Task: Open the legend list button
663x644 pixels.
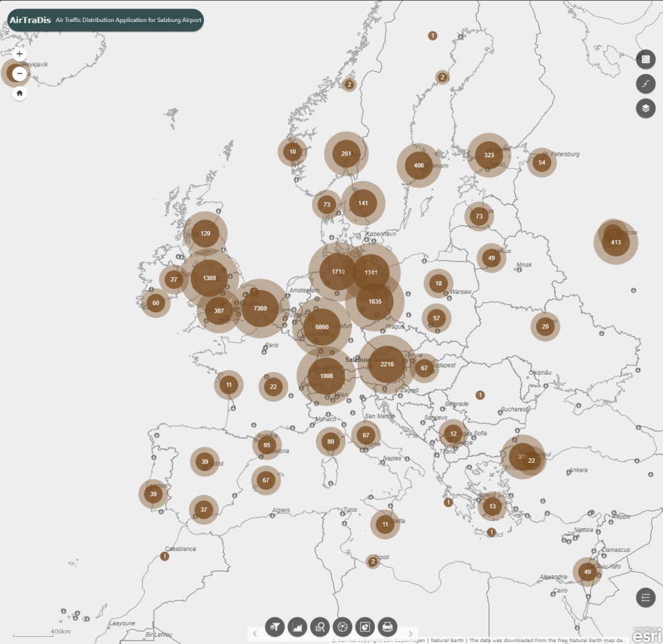Action: [645, 598]
